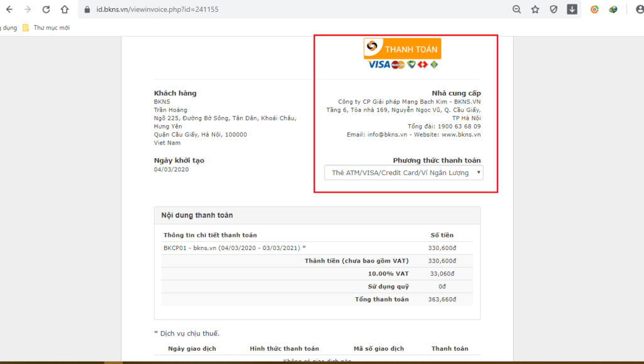Select the 'Sử dụng quỹ' value 0đ
The width and height of the screenshot is (644, 364).
point(442,287)
